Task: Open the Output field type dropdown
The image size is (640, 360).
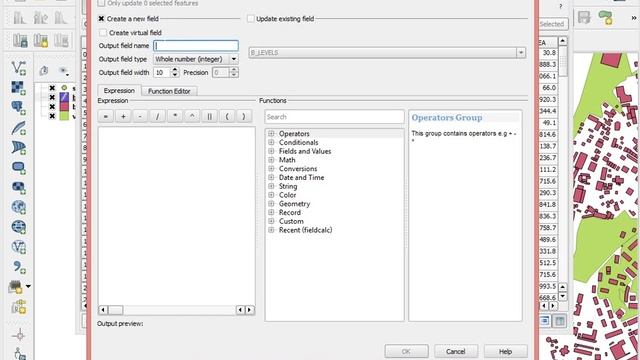Action: pos(196,59)
